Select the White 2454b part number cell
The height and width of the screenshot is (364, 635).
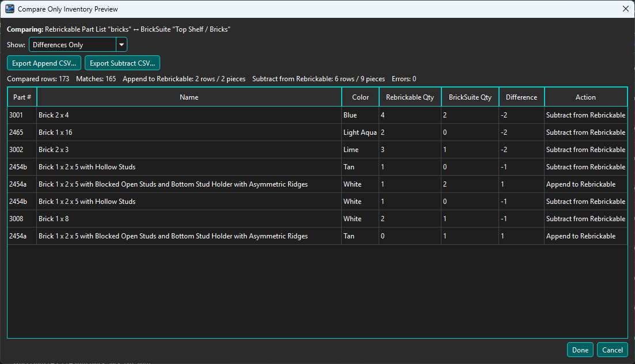[x=22, y=201]
